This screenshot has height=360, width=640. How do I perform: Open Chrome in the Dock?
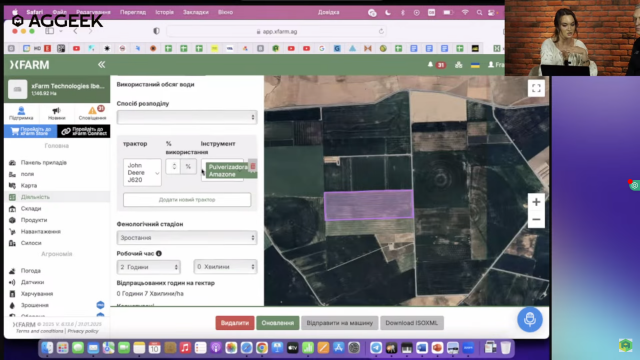pos(262,348)
